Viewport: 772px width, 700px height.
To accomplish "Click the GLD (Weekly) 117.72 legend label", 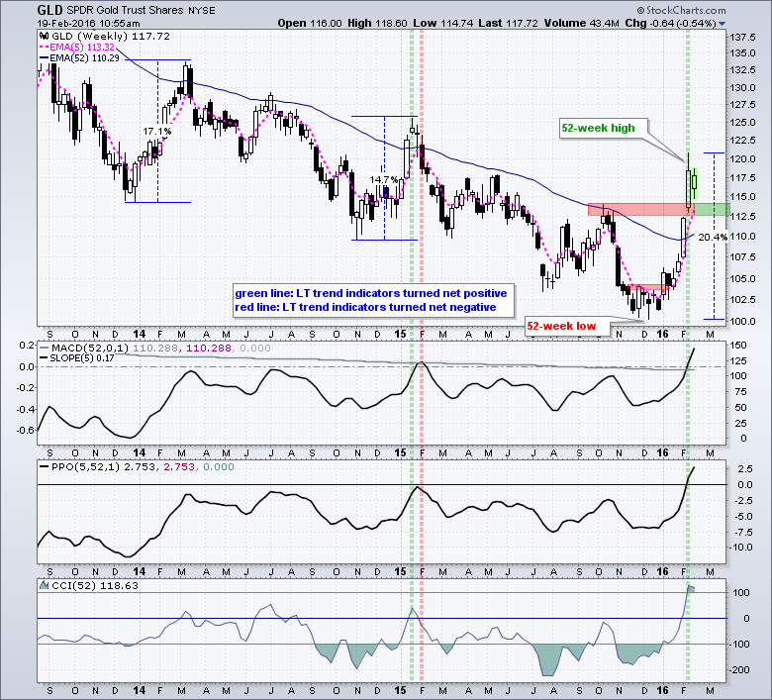I will point(111,36).
